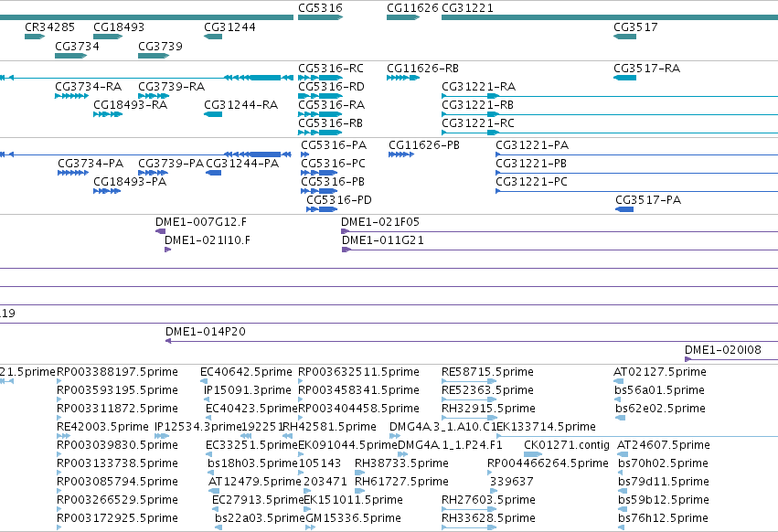Screen dimensions: 778x532
Task: Select EST RP004466264.5prime
Action: tap(548, 463)
